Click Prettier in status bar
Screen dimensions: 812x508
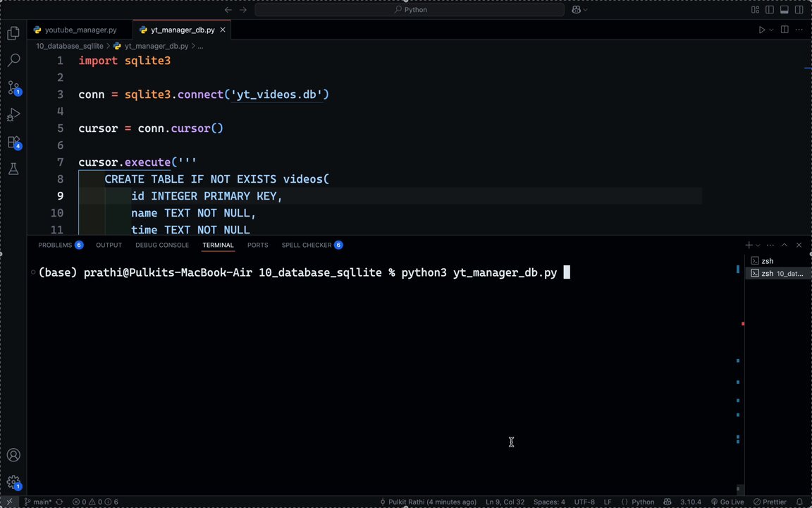(770, 502)
